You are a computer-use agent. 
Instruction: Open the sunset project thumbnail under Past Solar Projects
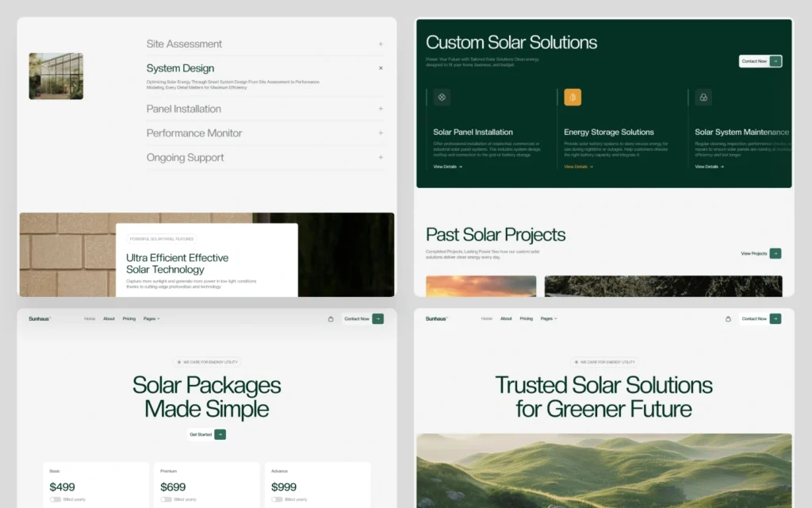click(481, 286)
